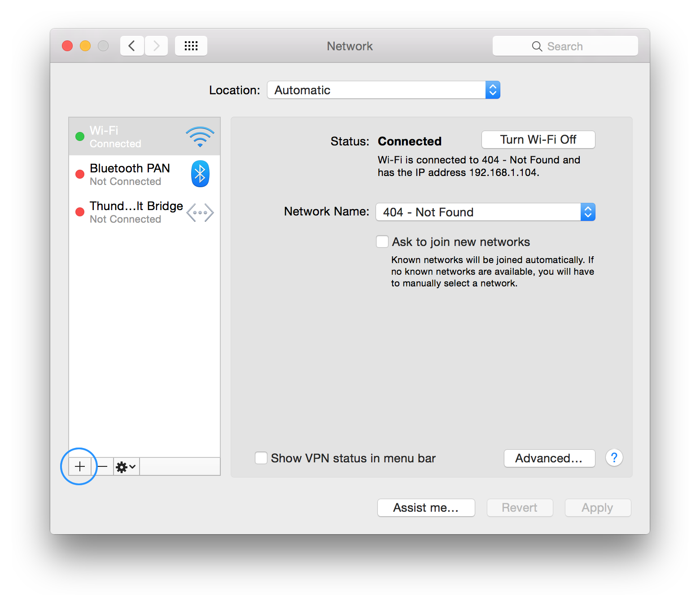Click the 'Network' window title
Image resolution: width=700 pixels, height=606 pixels.
click(350, 46)
